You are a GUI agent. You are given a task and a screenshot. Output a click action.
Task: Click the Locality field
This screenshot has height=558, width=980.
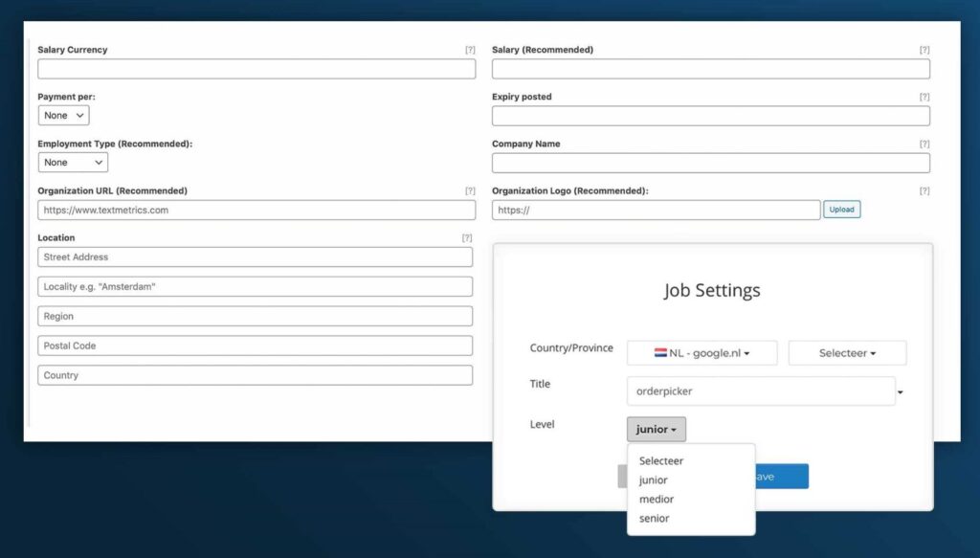click(x=255, y=287)
